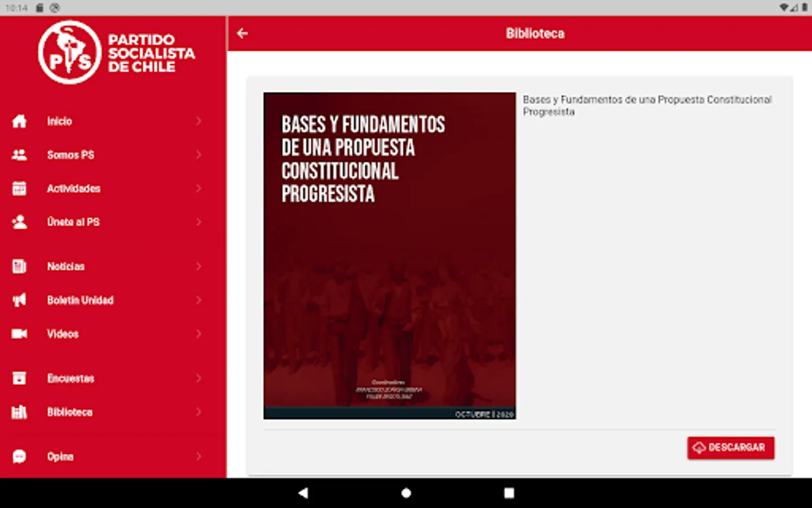
Task: Click the battery status icon
Action: coord(804,8)
